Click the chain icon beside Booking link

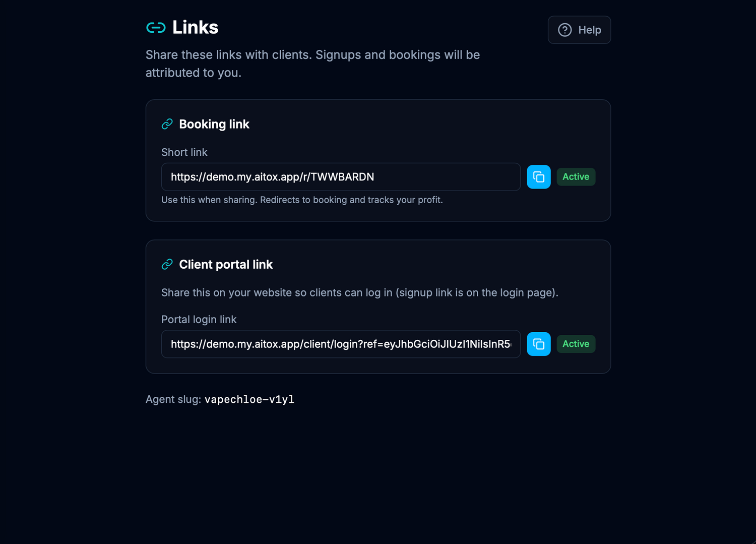point(167,124)
